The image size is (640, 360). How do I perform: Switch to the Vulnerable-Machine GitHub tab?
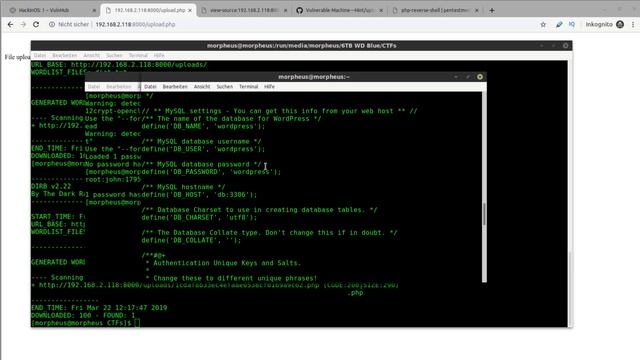click(x=339, y=10)
